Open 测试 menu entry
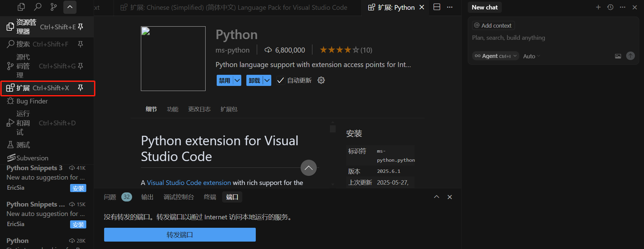644x249 pixels. [x=47, y=145]
